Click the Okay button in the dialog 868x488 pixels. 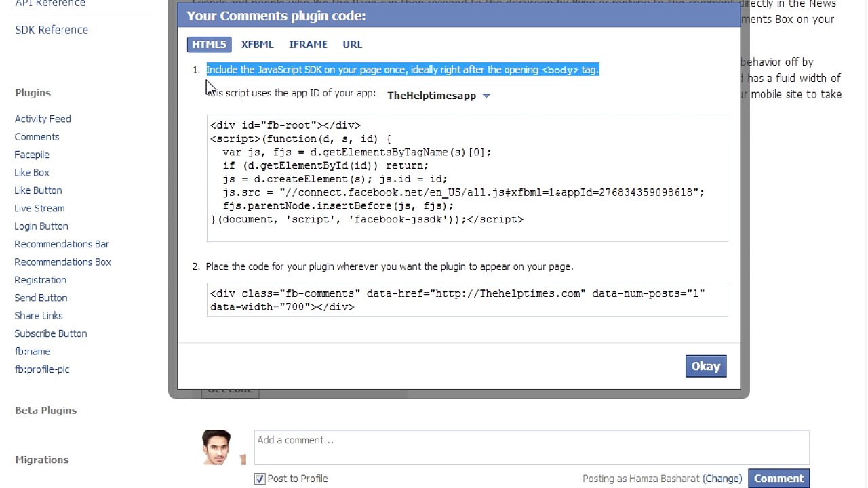point(705,366)
